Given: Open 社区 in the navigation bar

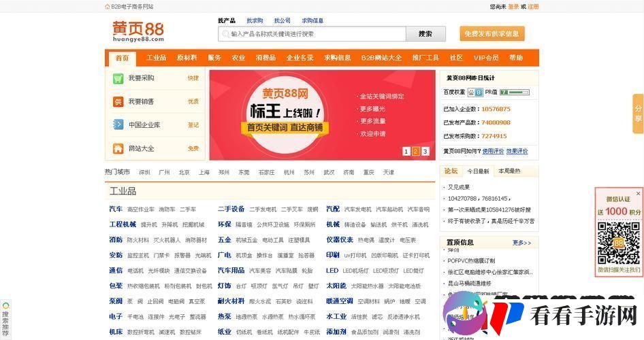Looking at the screenshot, I should 456,58.
